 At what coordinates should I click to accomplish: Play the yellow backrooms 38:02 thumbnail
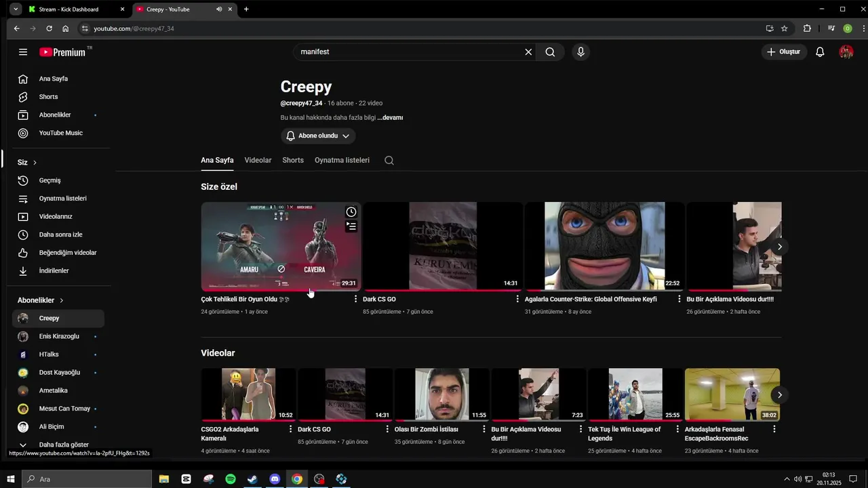732,394
